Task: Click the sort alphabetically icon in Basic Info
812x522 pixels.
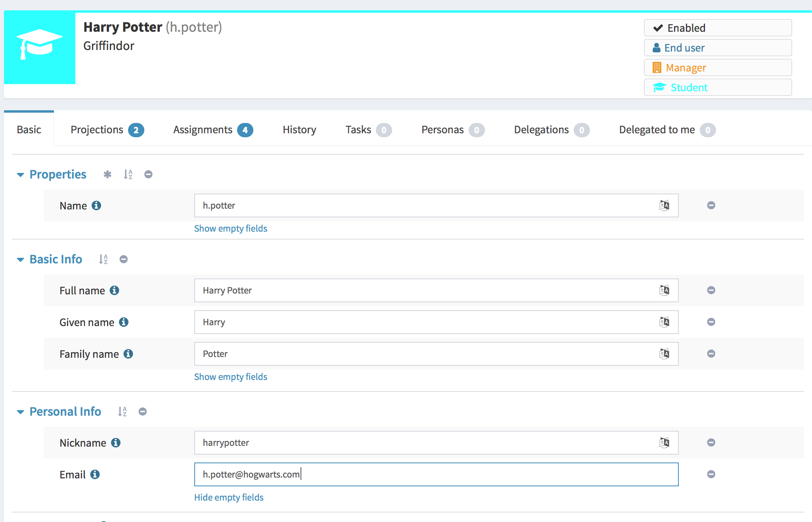Action: [103, 259]
